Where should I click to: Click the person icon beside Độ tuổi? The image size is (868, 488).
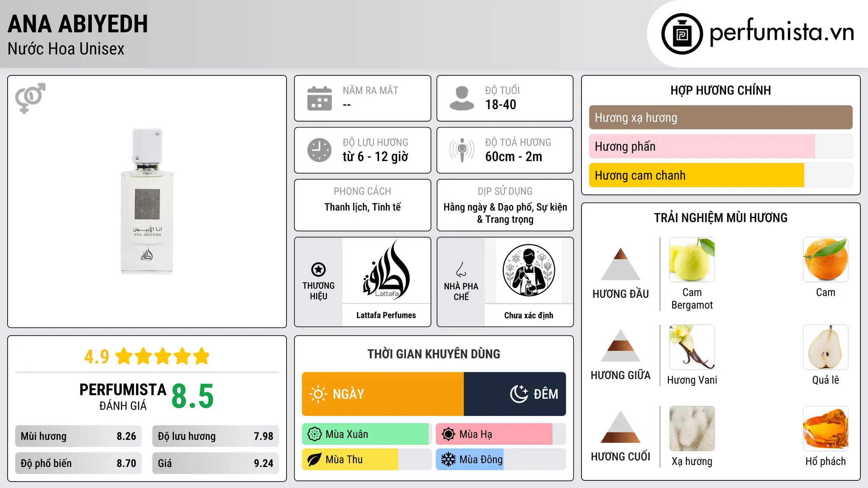(462, 98)
